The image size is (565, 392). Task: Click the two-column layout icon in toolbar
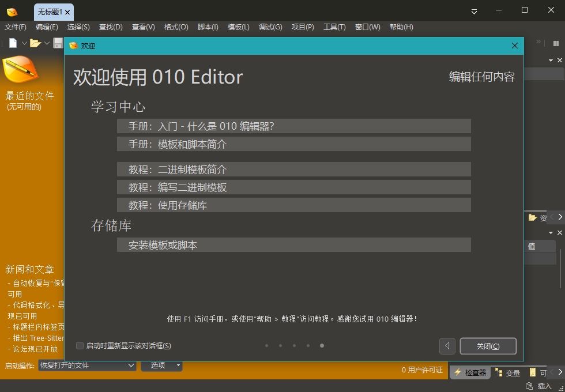pos(556,44)
